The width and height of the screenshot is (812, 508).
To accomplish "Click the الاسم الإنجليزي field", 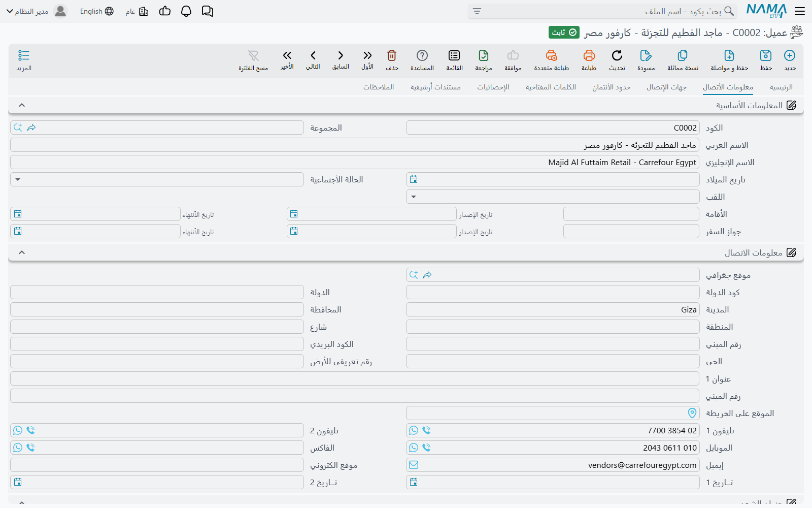I will [355, 162].
